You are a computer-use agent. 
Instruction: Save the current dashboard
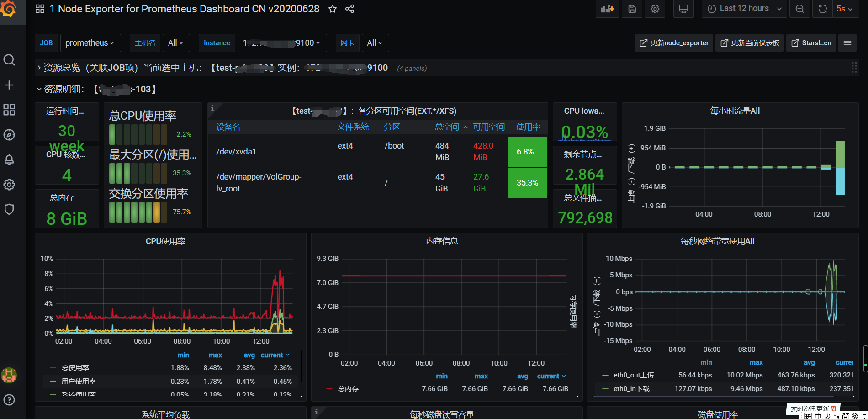coord(631,9)
